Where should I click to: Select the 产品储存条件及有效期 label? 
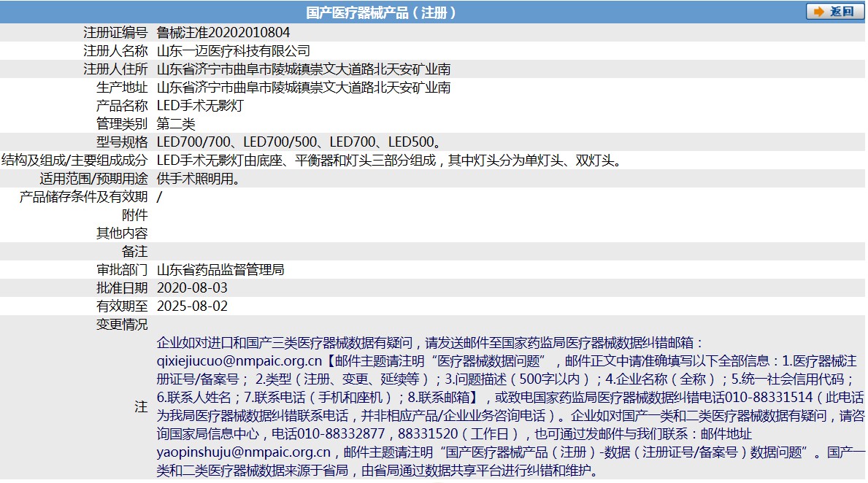(x=84, y=197)
